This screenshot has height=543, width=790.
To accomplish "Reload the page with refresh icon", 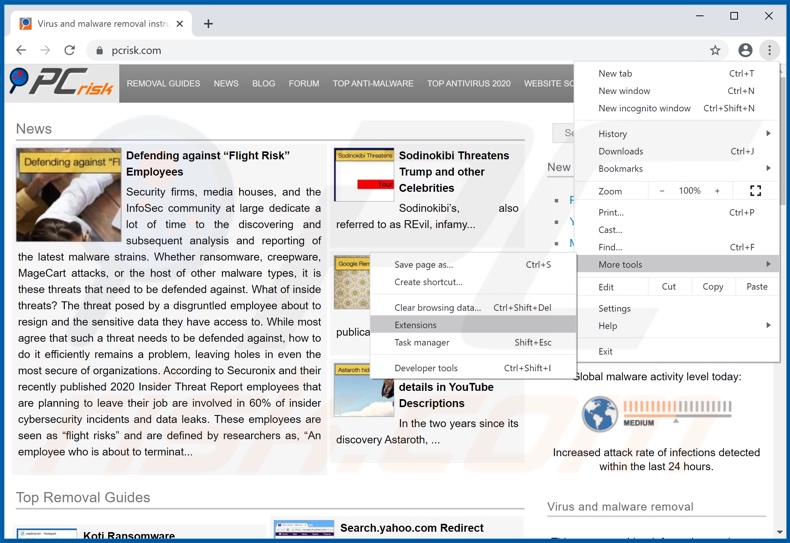I will coord(70,50).
